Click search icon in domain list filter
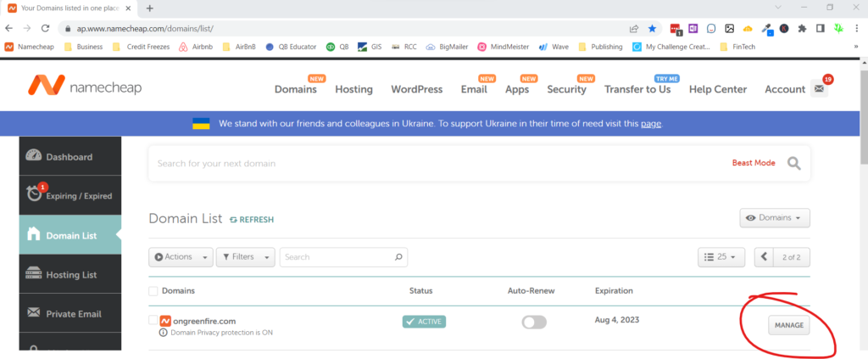 pyautogui.click(x=398, y=257)
